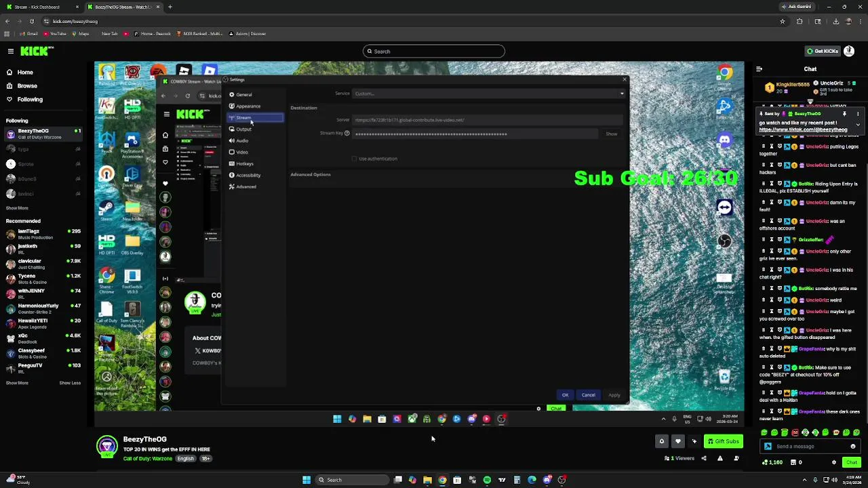Screen dimensions: 868x488
Task: Open the Service dropdown in OBS settings
Action: tap(488, 94)
